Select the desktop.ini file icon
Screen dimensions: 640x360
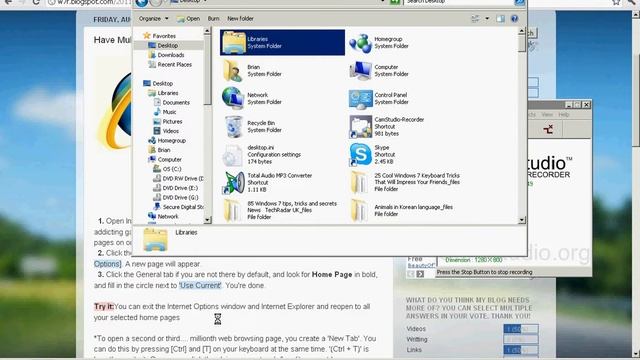pyautogui.click(x=233, y=155)
